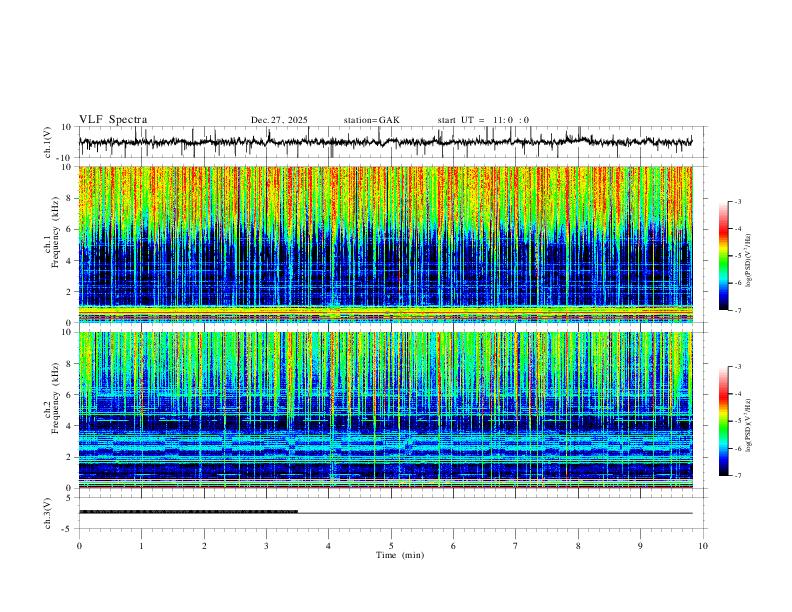Click the ch.1 'Frequency (kHz)' axis label
Image resolution: width=792 pixels, height=612 pixels.
tap(55, 233)
